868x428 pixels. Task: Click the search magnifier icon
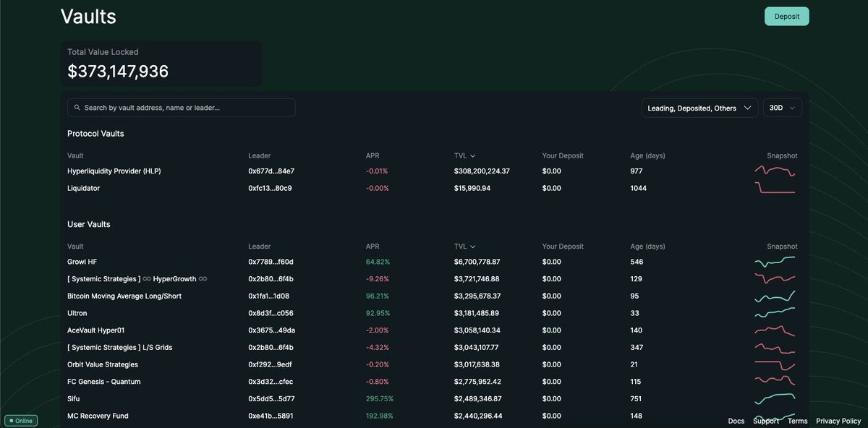(x=77, y=108)
